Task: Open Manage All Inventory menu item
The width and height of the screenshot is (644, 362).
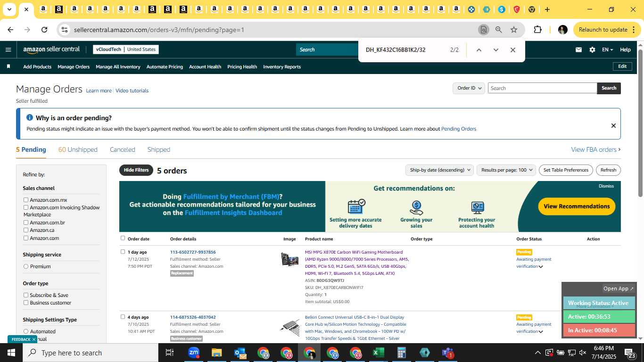Action: 118,66
